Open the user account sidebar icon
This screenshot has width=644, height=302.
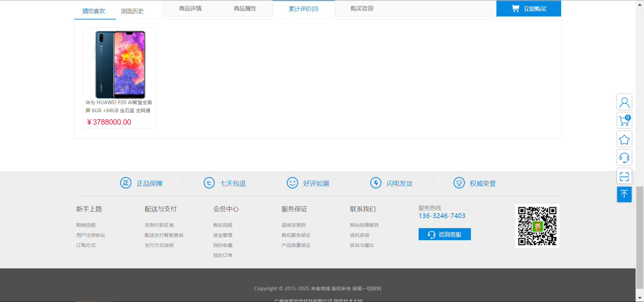point(624,102)
